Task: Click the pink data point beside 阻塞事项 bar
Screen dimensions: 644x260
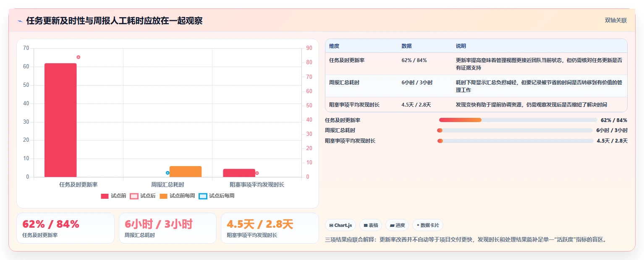Action: 257,173
